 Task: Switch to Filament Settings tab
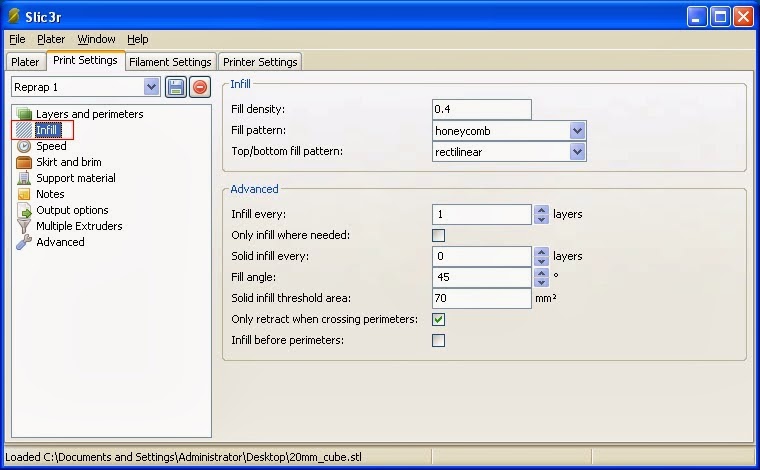pyautogui.click(x=170, y=62)
